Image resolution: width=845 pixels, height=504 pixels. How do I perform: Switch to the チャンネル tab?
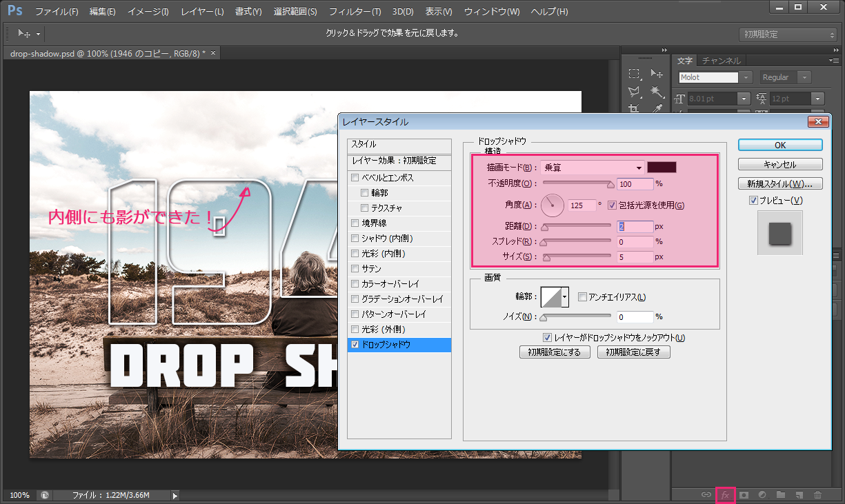coord(722,61)
